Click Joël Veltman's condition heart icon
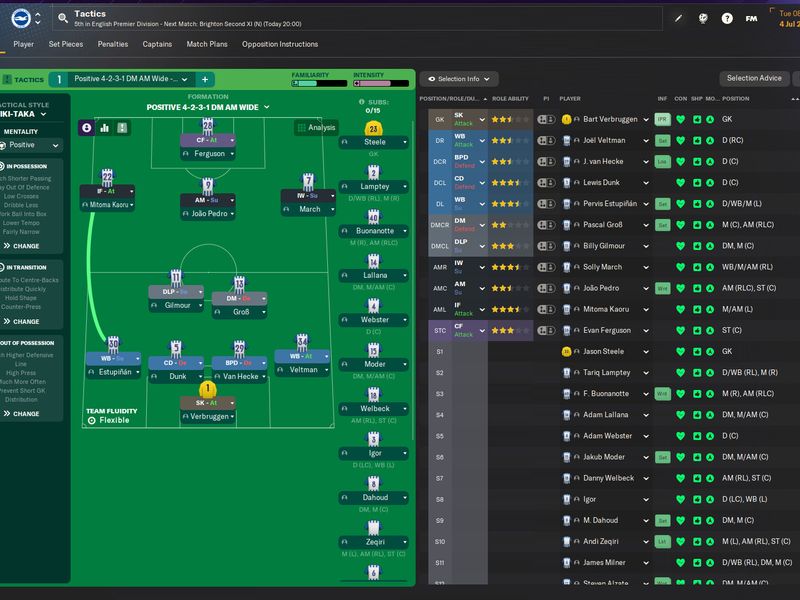 680,140
